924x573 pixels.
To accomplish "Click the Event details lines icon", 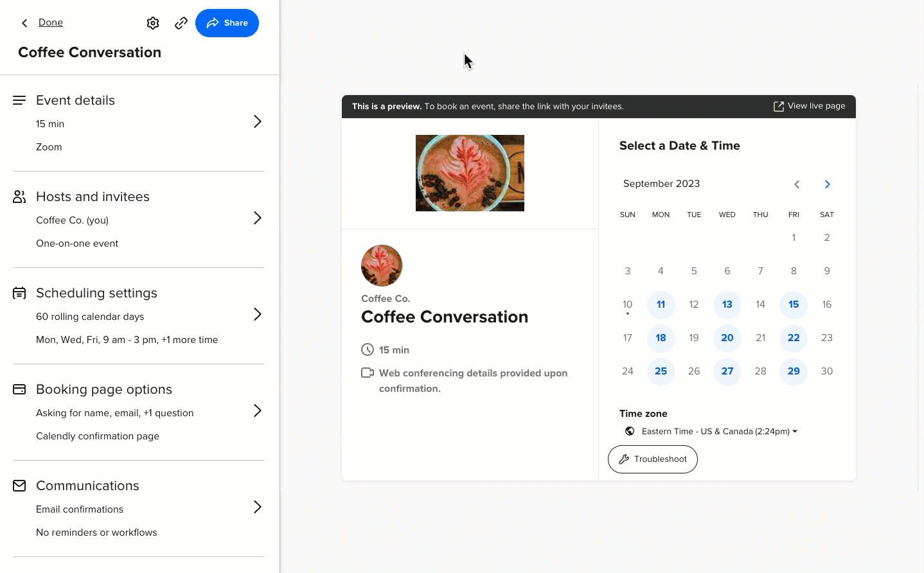I will [x=19, y=100].
